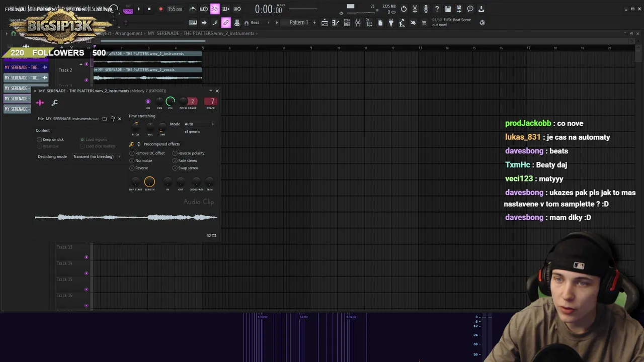Click the tempo value 155.000
The width and height of the screenshot is (644, 362).
[x=175, y=9]
